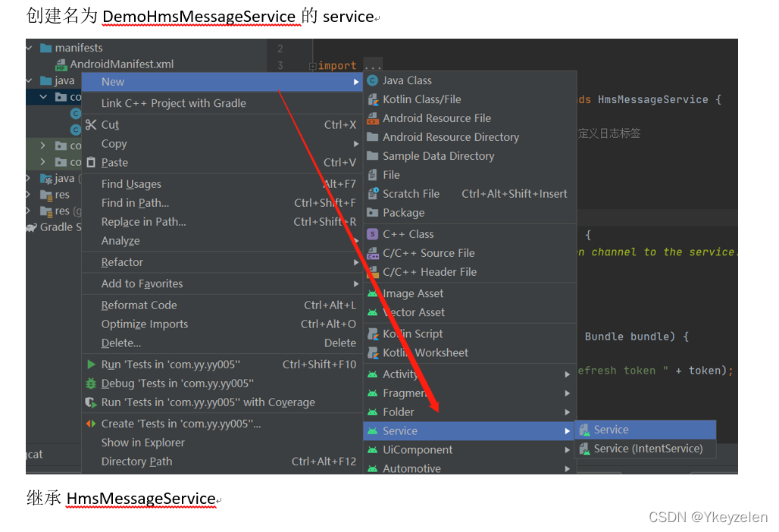This screenshot has width=779, height=532.
Task: Click the Debug Tests bug icon
Action: tap(91, 383)
